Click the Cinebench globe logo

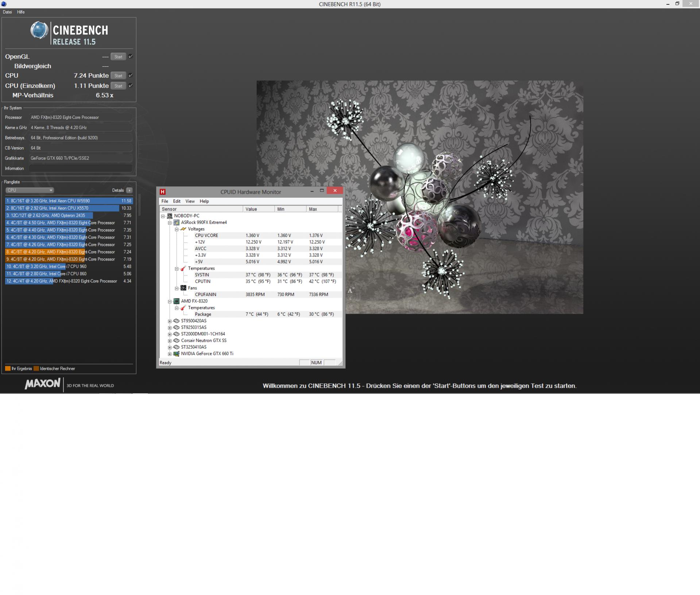pos(39,30)
